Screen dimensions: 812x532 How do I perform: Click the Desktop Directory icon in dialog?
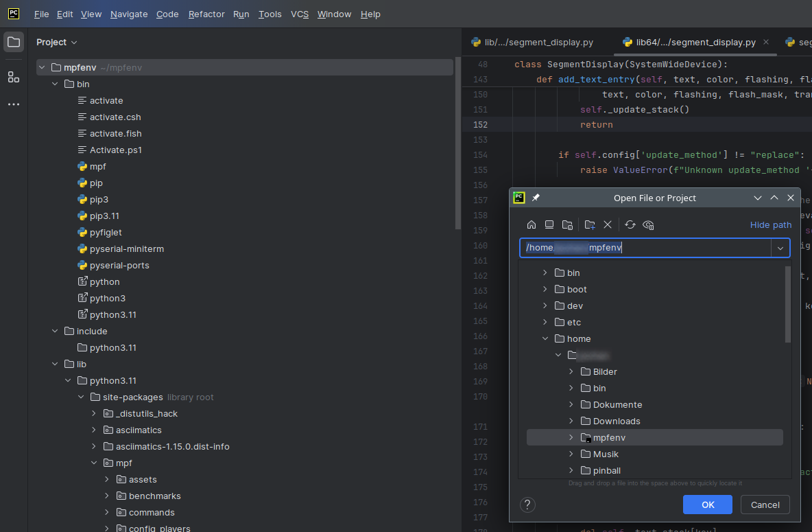click(x=549, y=224)
